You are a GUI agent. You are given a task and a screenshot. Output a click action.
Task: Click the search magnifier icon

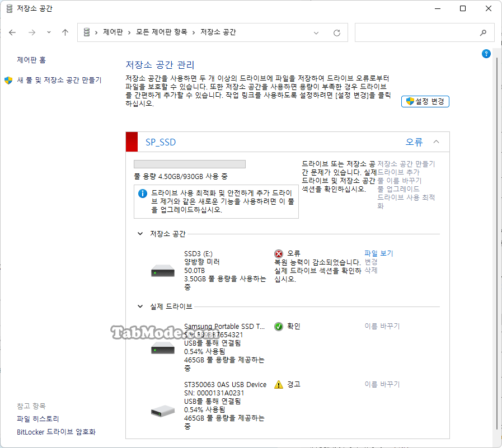484,32
